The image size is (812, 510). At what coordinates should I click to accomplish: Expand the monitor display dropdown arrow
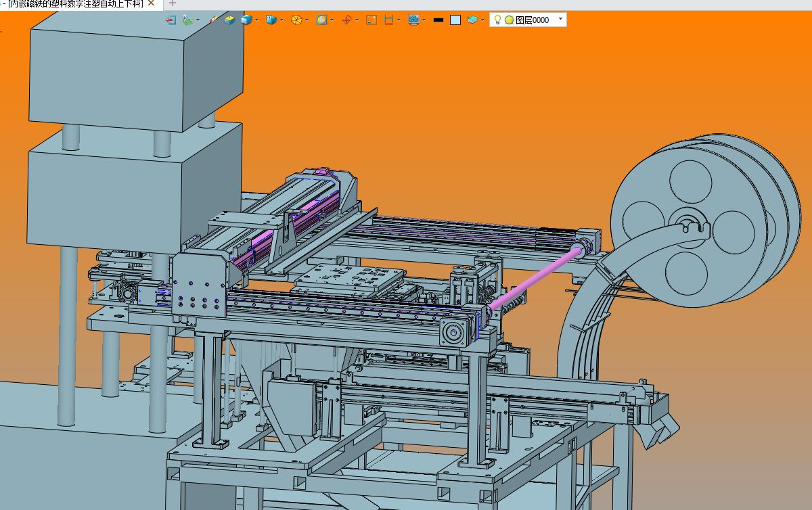[424, 20]
